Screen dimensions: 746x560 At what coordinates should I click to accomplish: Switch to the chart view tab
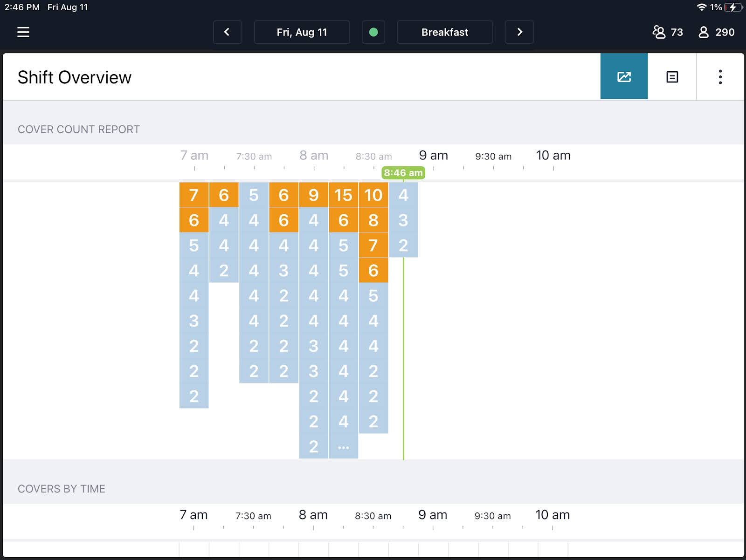click(624, 76)
